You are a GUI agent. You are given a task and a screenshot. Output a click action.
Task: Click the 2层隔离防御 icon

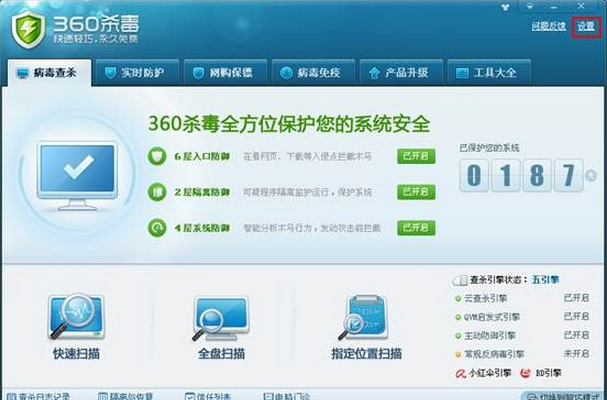[x=157, y=192]
